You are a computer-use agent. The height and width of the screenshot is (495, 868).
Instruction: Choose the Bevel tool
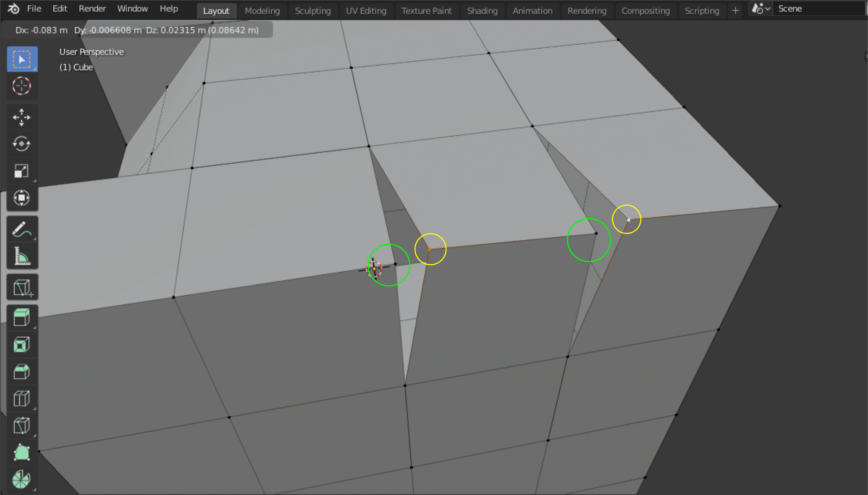pos(22,372)
